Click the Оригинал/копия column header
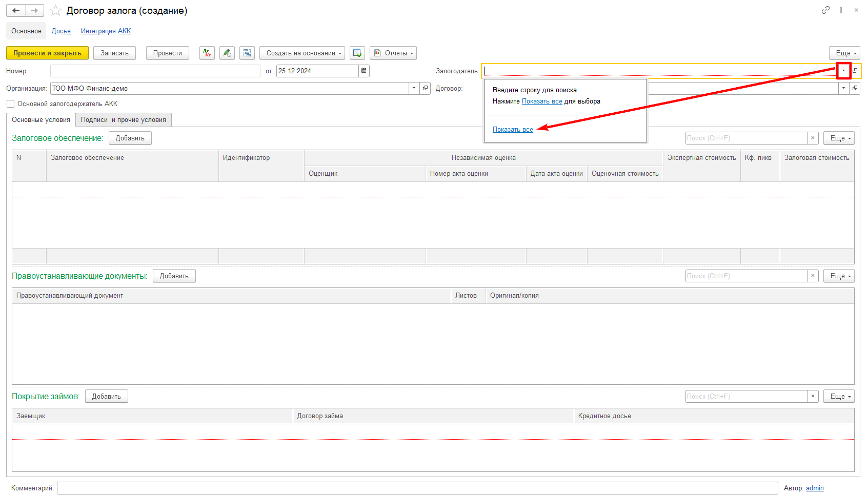This screenshot has width=868, height=495. [x=670, y=296]
